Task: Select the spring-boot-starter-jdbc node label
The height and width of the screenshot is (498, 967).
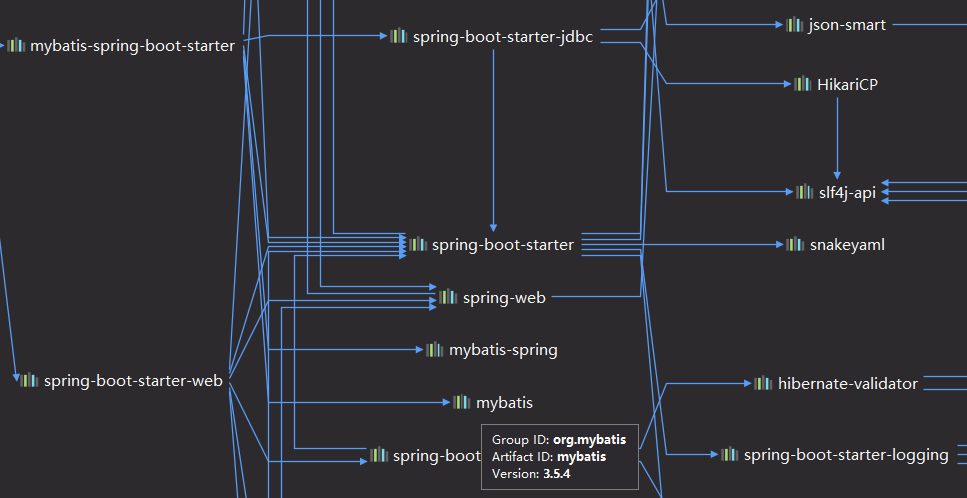Action: (x=503, y=37)
